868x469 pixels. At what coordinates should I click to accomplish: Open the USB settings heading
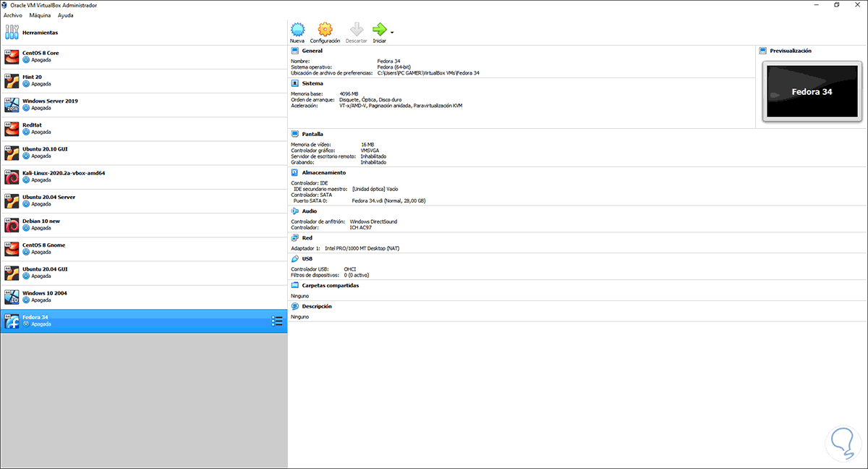coord(307,258)
